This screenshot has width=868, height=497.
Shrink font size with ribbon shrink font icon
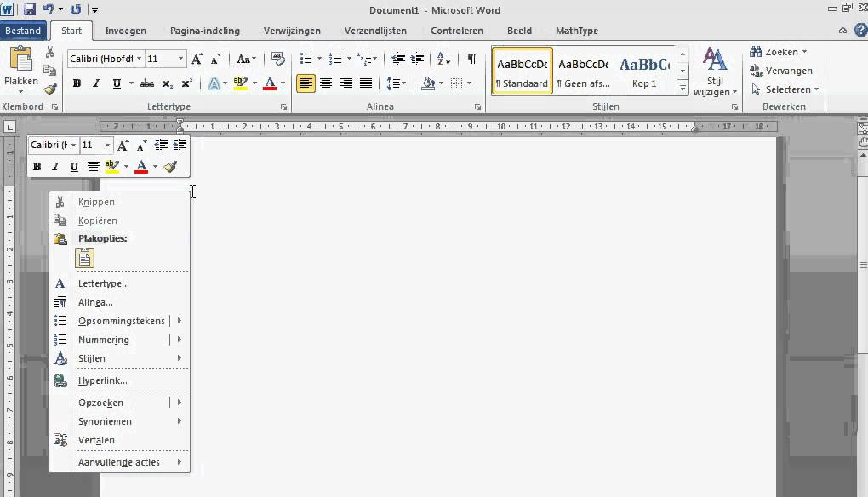click(216, 59)
